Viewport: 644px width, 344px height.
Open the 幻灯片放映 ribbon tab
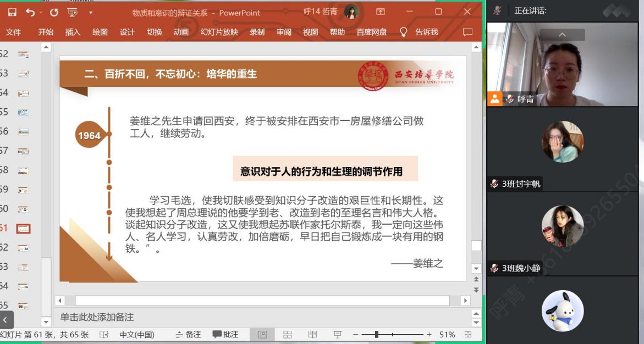tap(219, 32)
